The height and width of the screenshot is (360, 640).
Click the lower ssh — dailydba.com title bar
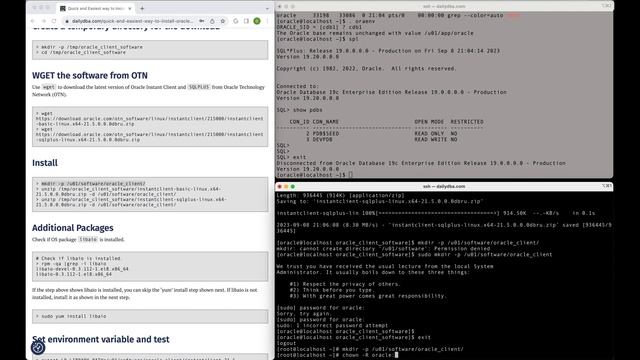pyautogui.click(x=444, y=187)
